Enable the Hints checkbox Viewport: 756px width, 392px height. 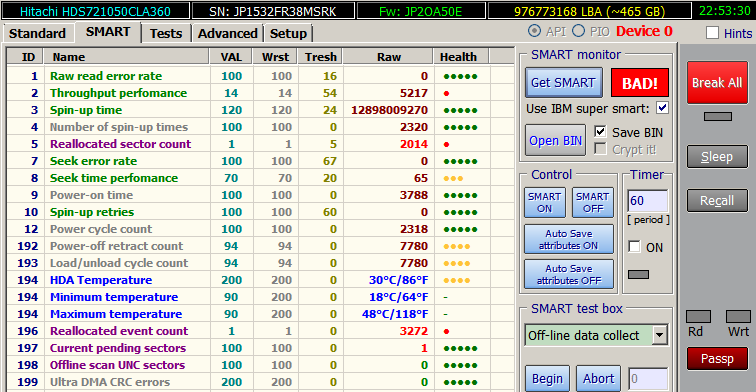pos(712,33)
